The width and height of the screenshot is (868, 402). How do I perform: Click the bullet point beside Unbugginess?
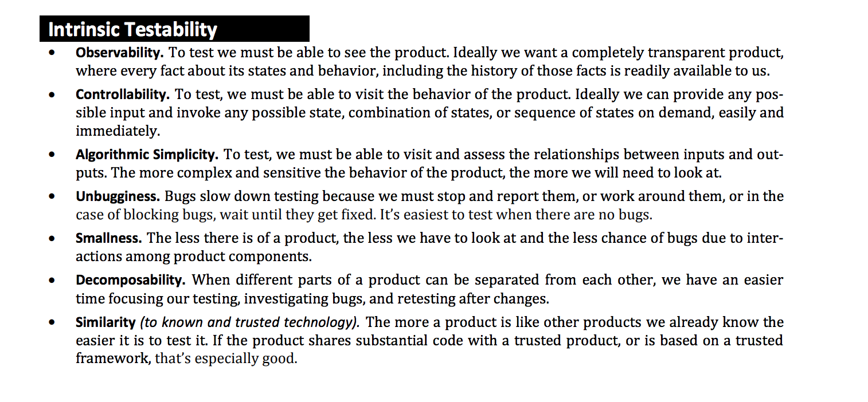[x=52, y=197]
